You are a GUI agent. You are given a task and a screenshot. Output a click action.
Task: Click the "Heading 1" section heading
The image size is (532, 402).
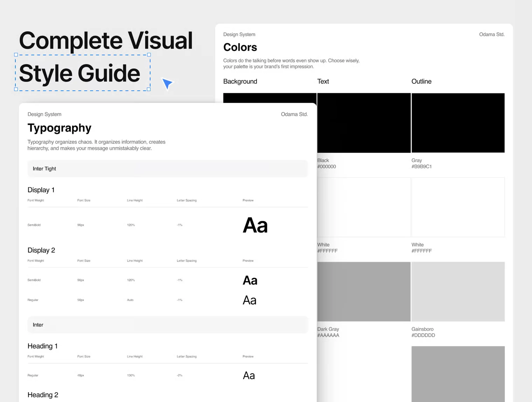(x=43, y=346)
